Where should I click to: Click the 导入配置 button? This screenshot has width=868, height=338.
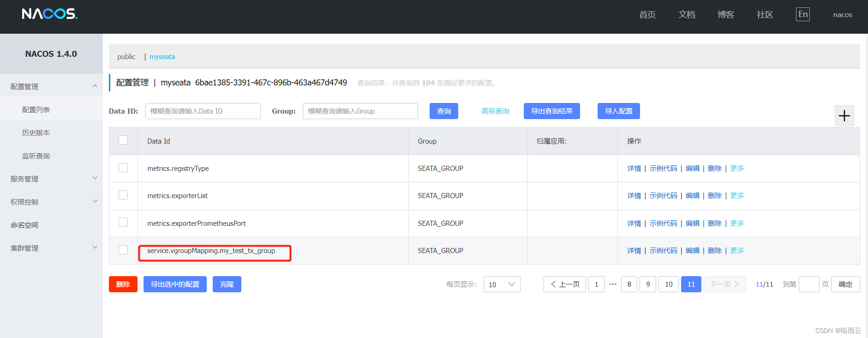618,111
